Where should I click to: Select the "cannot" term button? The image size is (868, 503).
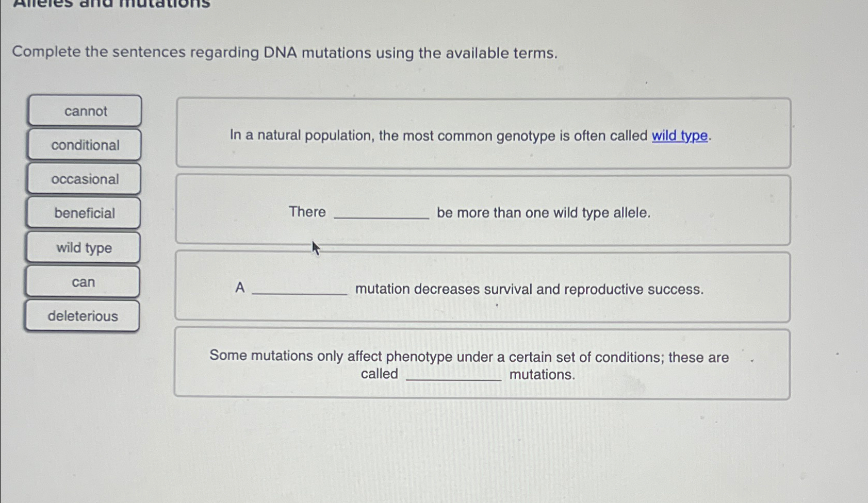[84, 111]
